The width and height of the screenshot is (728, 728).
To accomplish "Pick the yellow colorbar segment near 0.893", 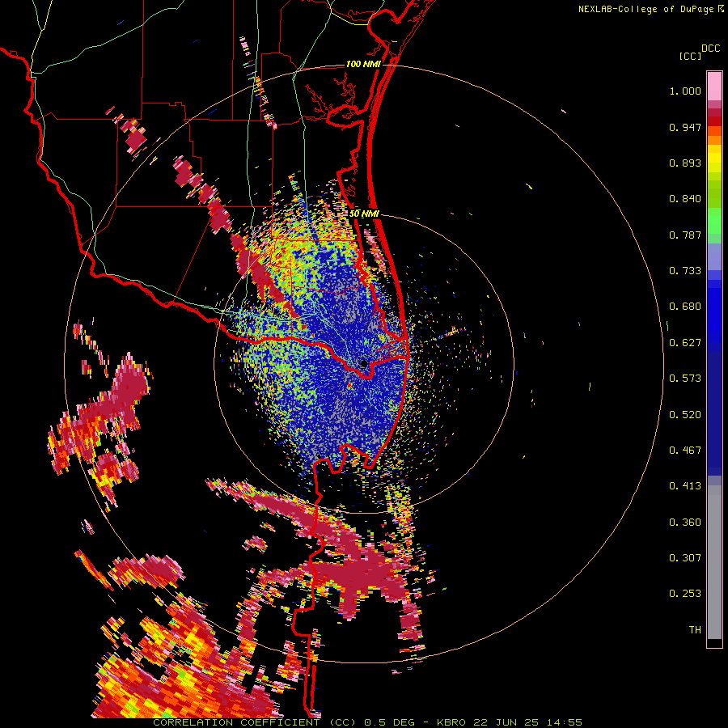I will [714, 159].
